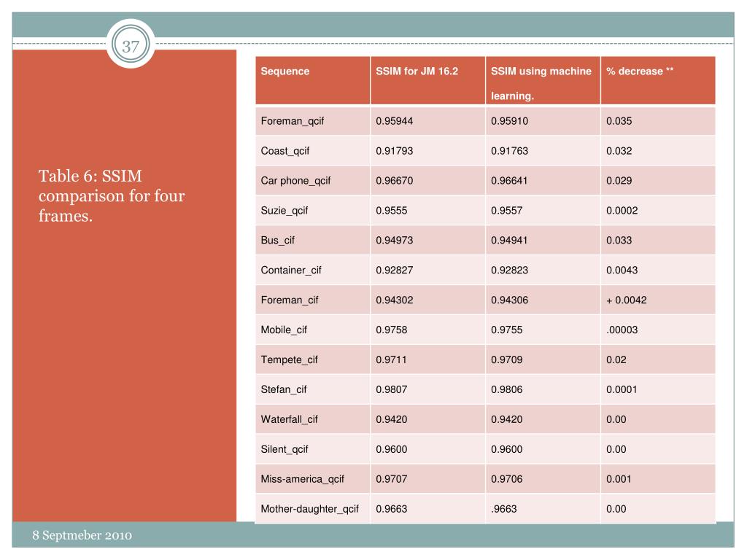The image size is (747, 560).
Task: Select the value 0.9706 for Miss-america
Action: click(507, 479)
